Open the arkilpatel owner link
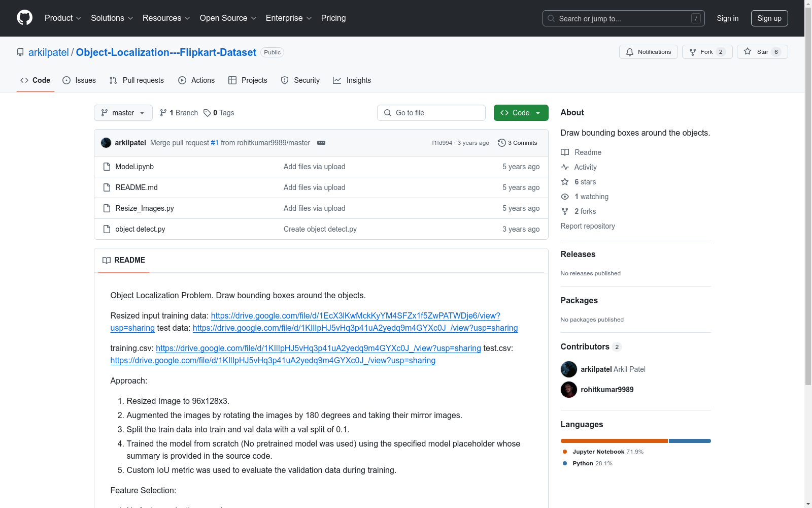Screen dimensions: 812x508 49,52
